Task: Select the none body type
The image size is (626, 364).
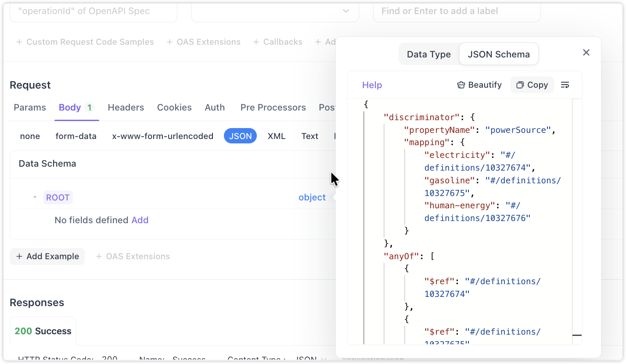Action: coord(30,136)
